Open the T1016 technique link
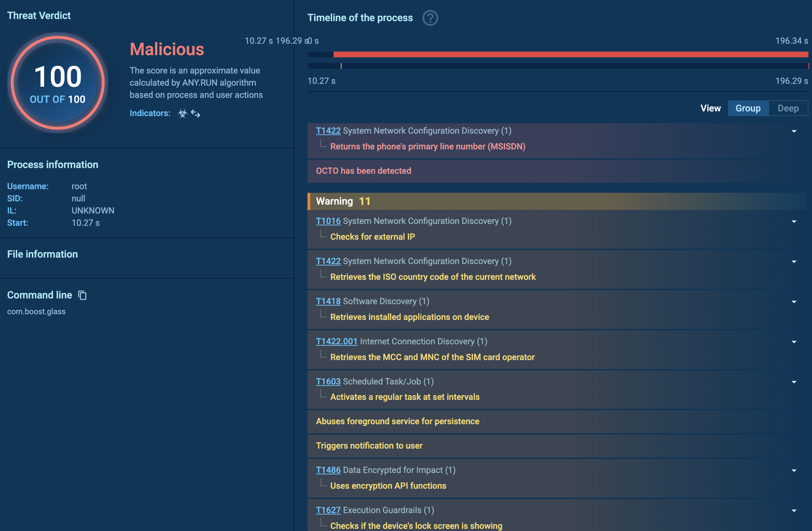 [328, 221]
